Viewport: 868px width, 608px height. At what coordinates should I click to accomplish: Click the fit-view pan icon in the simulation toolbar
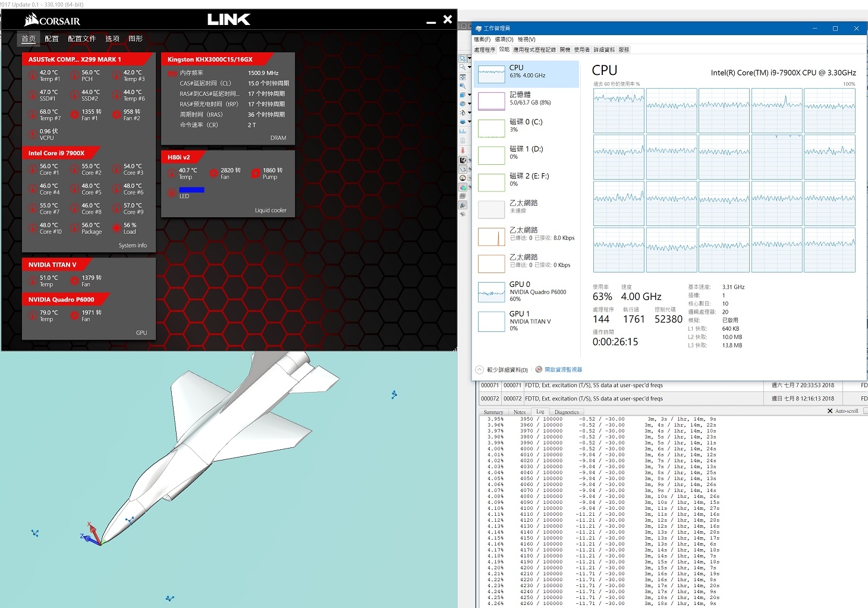pyautogui.click(x=463, y=77)
